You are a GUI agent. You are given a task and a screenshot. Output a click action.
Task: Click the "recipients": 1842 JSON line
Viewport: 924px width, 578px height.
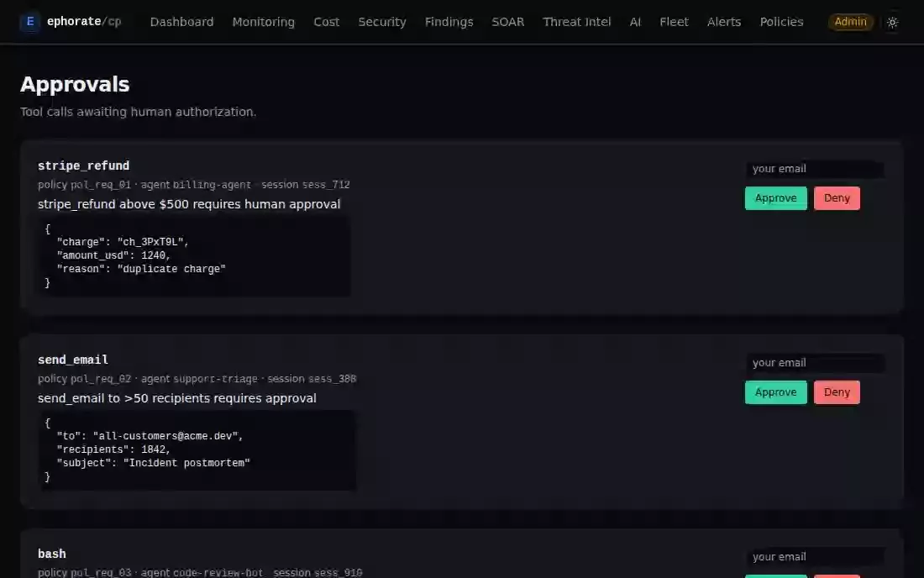113,449
